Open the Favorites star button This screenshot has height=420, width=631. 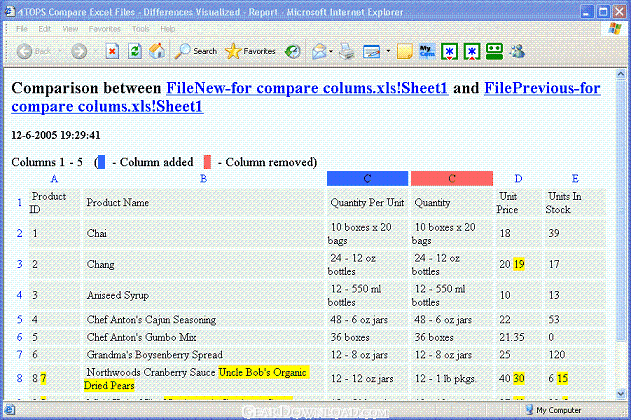tap(250, 51)
